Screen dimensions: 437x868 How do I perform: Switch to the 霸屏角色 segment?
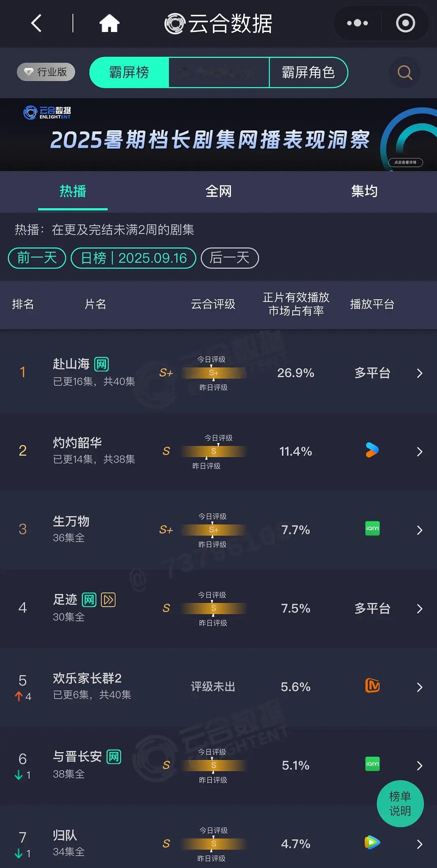(308, 73)
